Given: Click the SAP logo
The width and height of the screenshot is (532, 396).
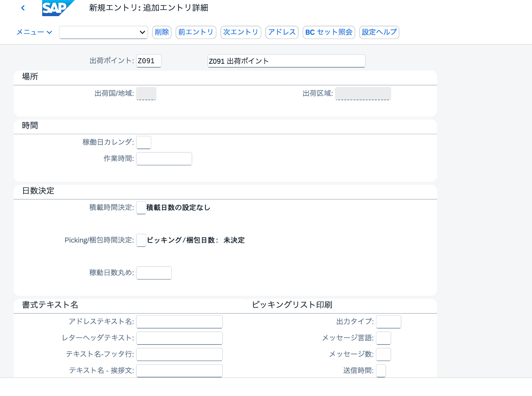Looking at the screenshot, I should [58, 8].
